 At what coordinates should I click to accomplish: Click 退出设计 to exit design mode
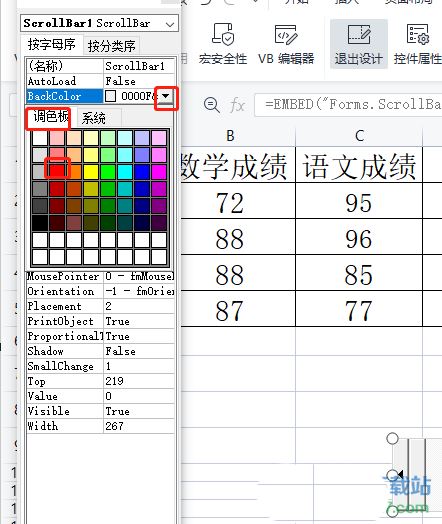point(358,44)
